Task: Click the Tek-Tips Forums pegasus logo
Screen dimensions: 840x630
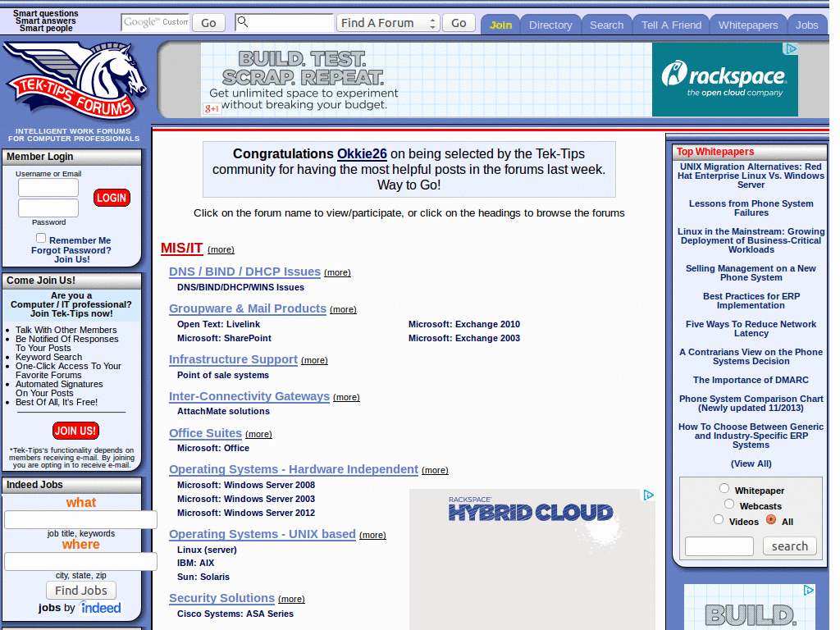Action: [75, 81]
